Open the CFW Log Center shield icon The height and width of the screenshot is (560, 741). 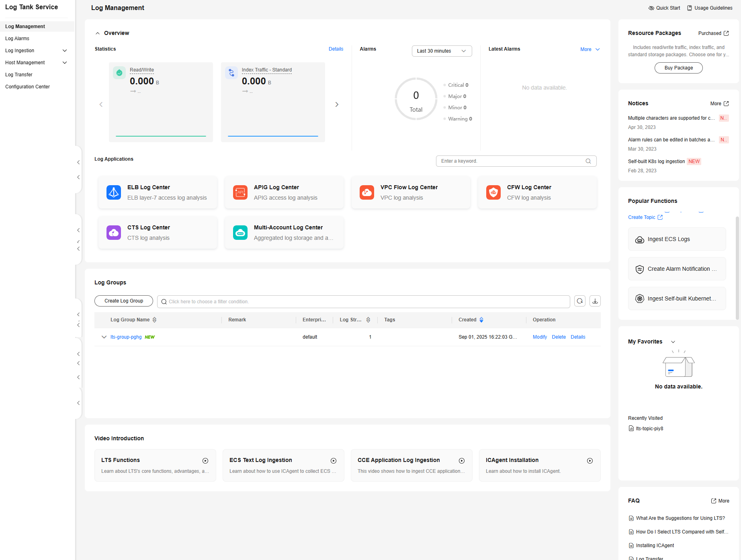[493, 192]
